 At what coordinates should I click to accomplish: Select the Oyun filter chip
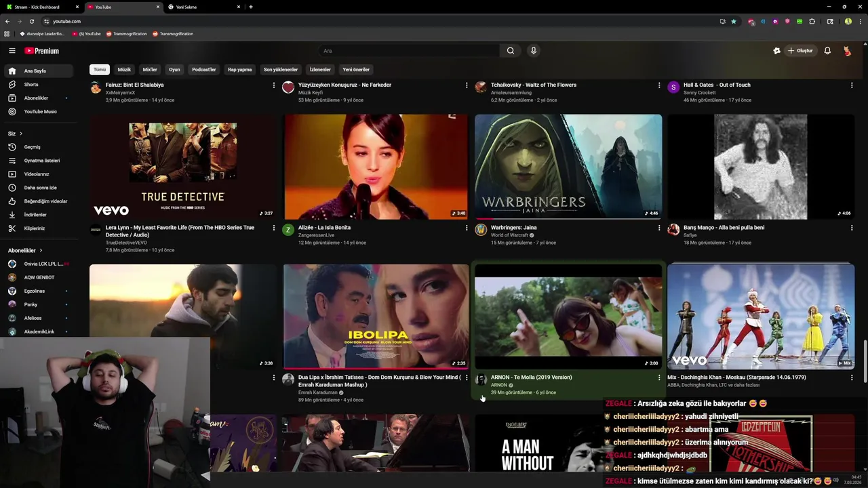174,70
